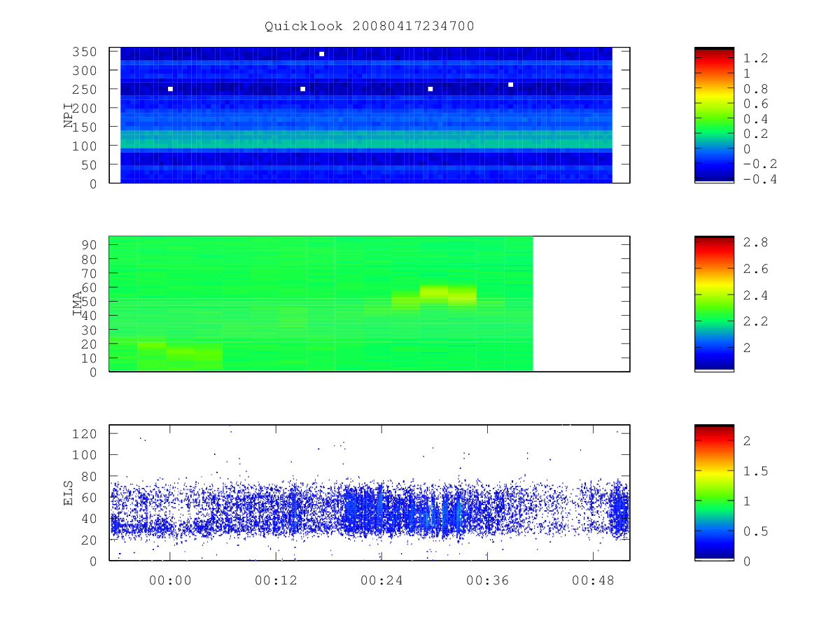Click the 00:00 time axis label
The width and height of the screenshot is (840, 630).
(169, 580)
